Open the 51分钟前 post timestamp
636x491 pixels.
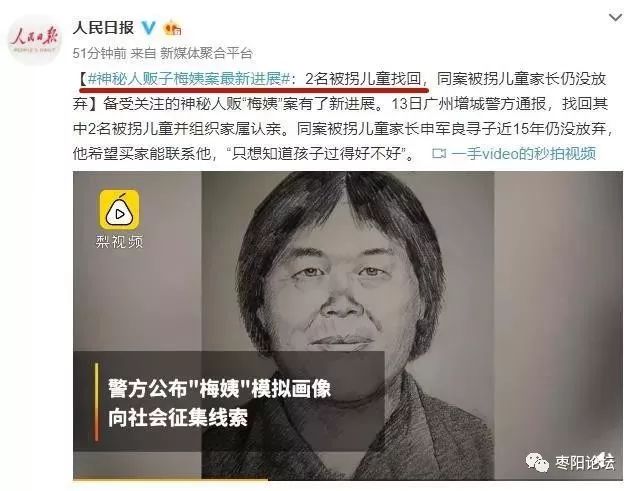point(99,53)
